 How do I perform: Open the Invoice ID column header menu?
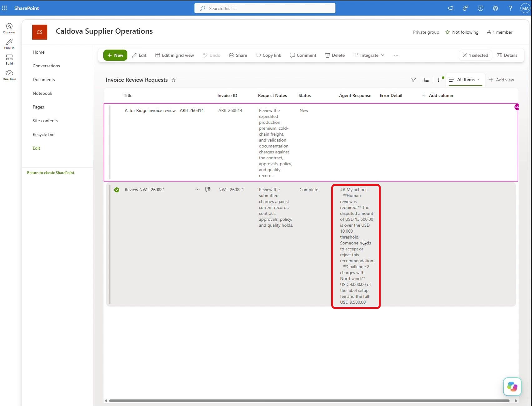(227, 95)
